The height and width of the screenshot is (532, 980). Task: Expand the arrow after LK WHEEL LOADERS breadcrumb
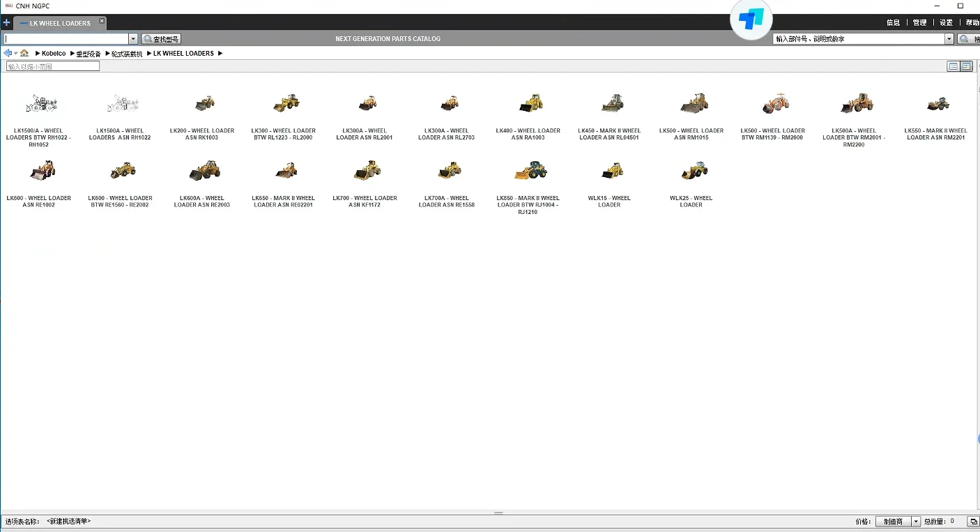tap(220, 53)
